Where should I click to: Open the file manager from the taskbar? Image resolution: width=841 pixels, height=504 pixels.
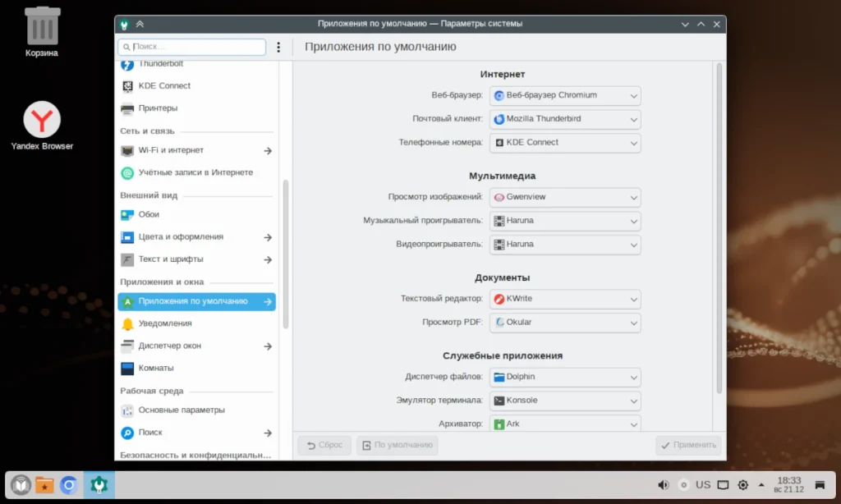click(44, 485)
